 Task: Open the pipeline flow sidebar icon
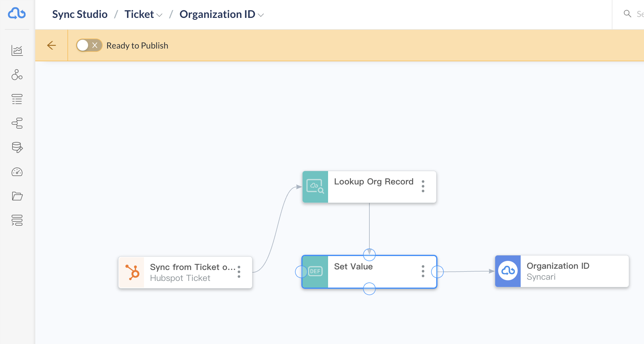point(17,123)
